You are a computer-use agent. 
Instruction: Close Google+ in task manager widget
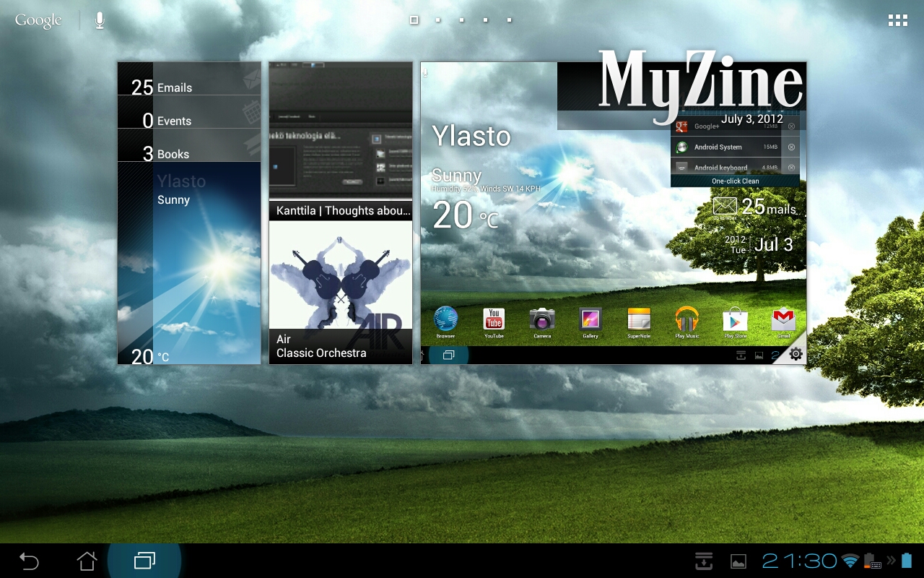click(791, 126)
